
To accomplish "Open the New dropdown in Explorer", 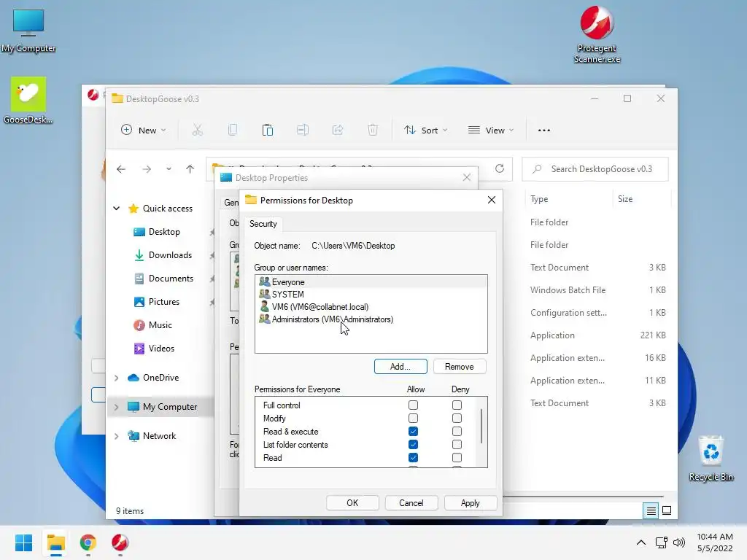I will (x=144, y=130).
